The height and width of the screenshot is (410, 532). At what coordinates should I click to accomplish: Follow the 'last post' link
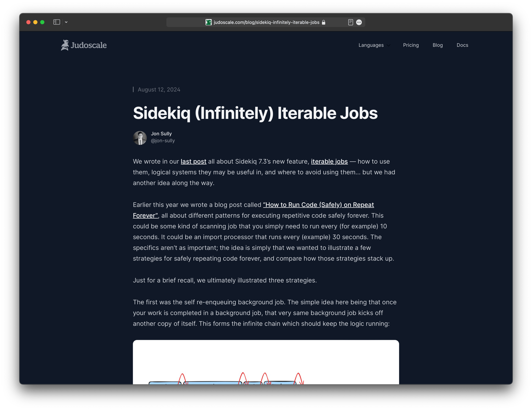[x=193, y=162]
